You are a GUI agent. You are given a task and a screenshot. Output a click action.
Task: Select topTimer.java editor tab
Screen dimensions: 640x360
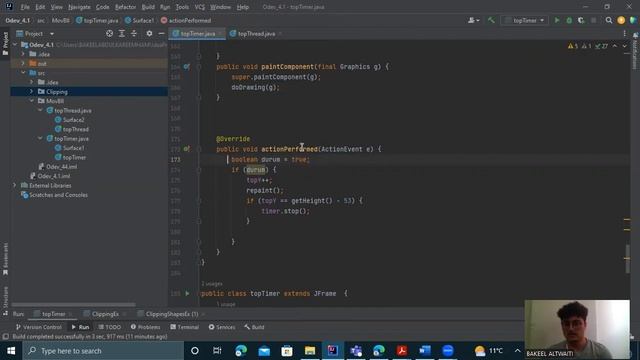pos(197,33)
